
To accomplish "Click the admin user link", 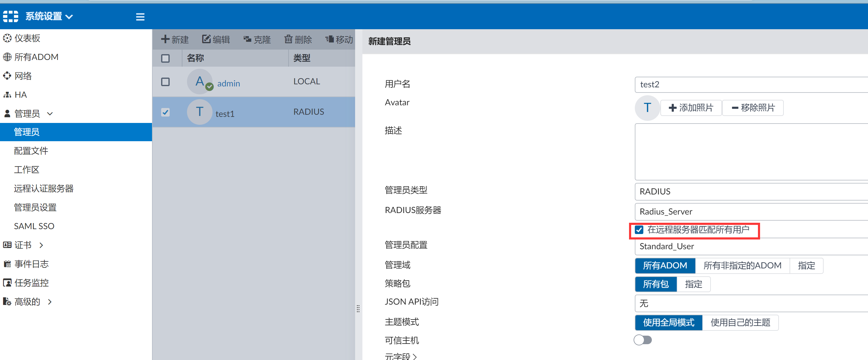I will pyautogui.click(x=228, y=83).
